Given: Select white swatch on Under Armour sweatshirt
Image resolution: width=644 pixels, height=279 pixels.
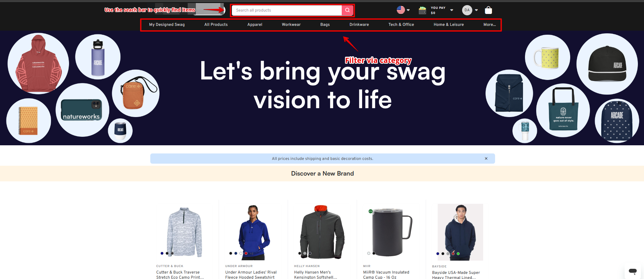Looking at the screenshot, I should pyautogui.click(x=241, y=253).
